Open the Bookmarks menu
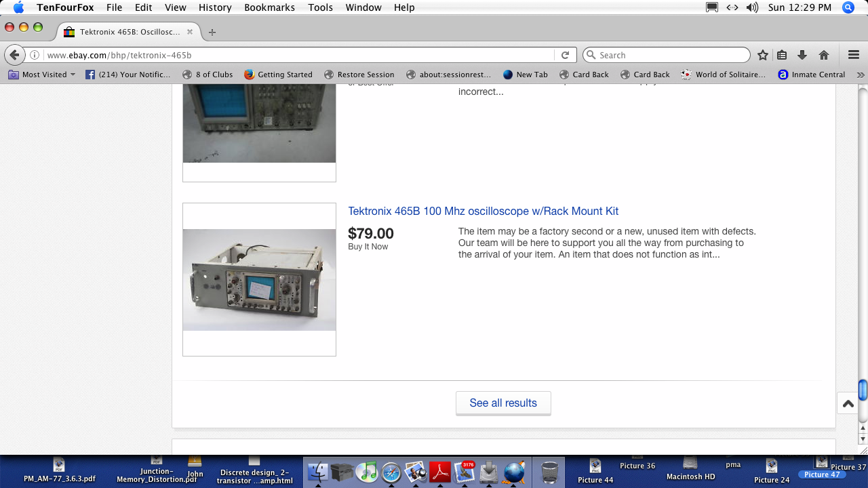868x488 pixels. pos(269,7)
